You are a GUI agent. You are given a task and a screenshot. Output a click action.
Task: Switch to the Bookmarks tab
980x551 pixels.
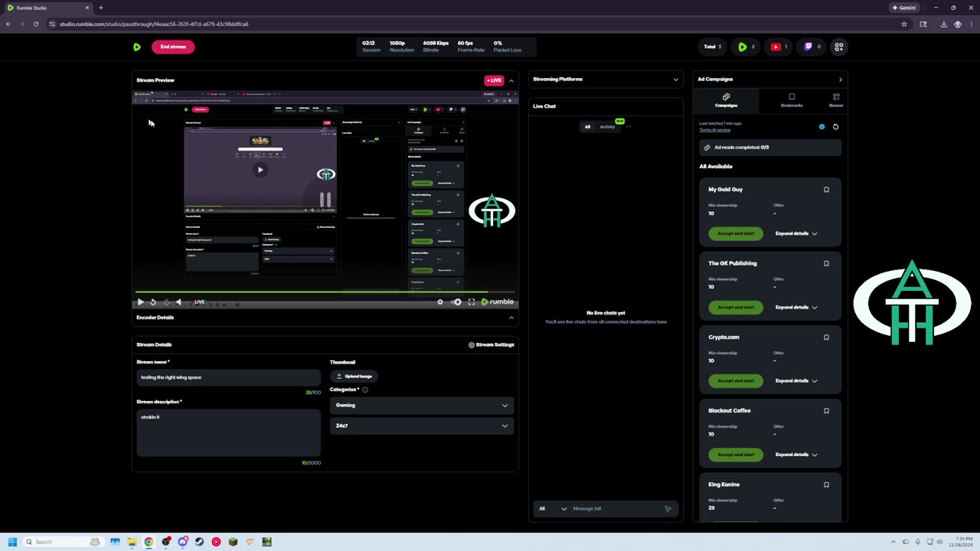[x=792, y=100]
